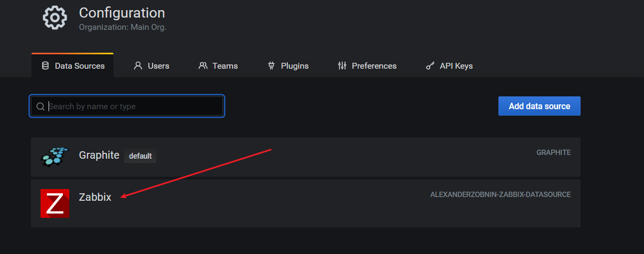This screenshot has height=254, width=644.
Task: Click the database icon on Data Sources tab
Action: click(45, 66)
